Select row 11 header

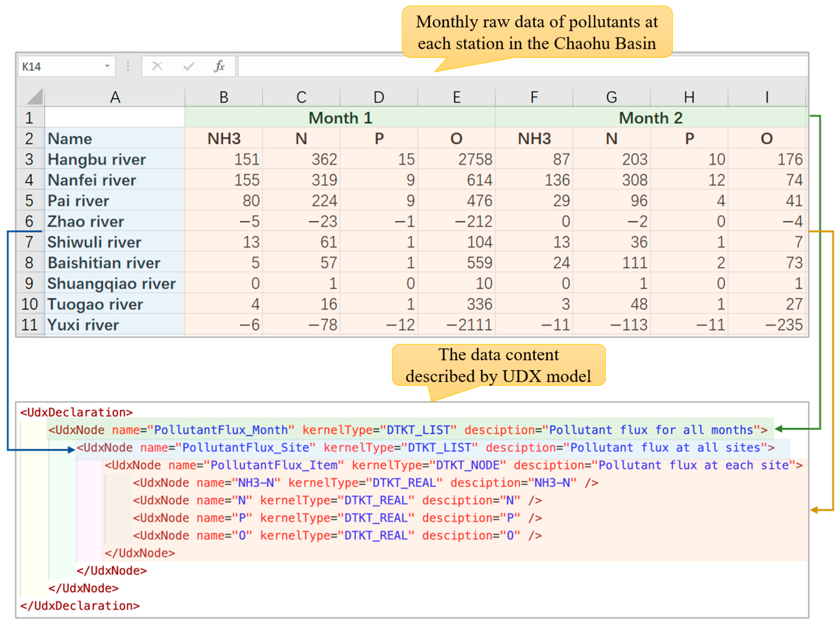(29, 325)
